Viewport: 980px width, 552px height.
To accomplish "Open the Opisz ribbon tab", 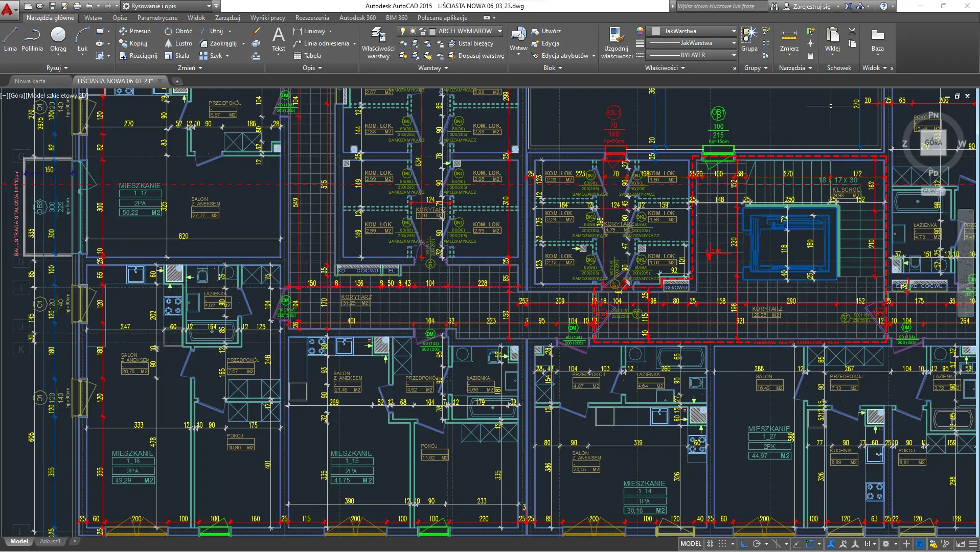I will pyautogui.click(x=120, y=18).
